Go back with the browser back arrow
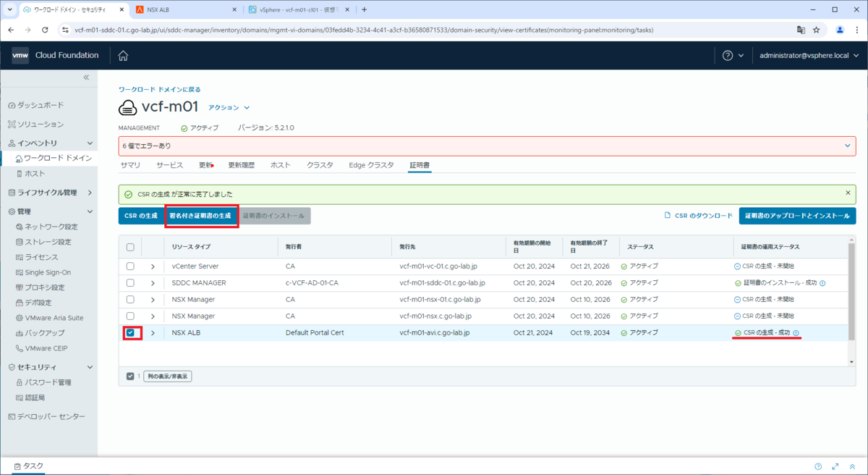This screenshot has height=475, width=868. click(x=12, y=30)
